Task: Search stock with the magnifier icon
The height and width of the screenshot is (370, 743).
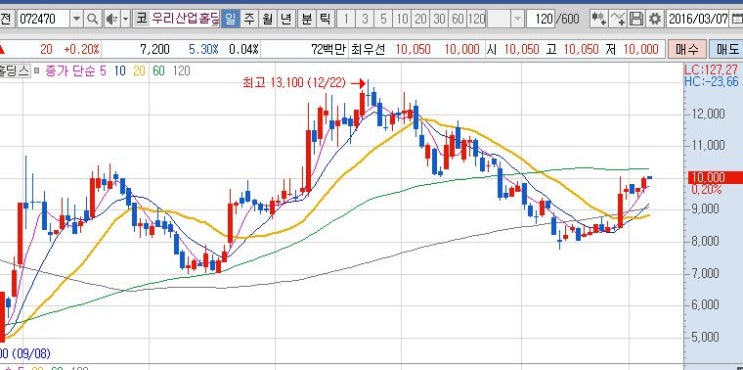Action: point(92,19)
